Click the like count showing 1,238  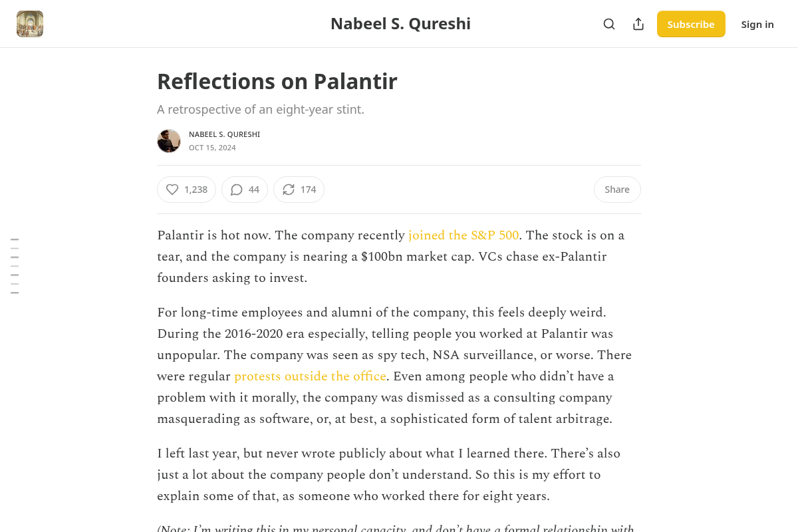coord(196,190)
